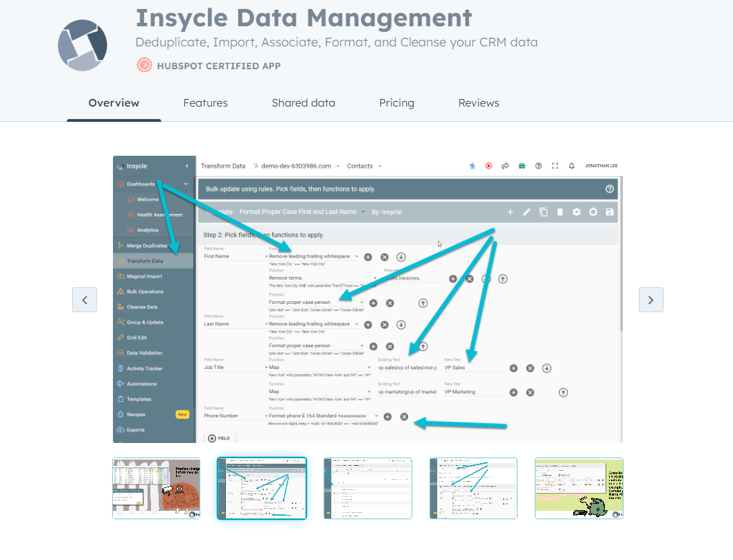
Task: Open the Transform Data sidebar item
Action: click(153, 261)
